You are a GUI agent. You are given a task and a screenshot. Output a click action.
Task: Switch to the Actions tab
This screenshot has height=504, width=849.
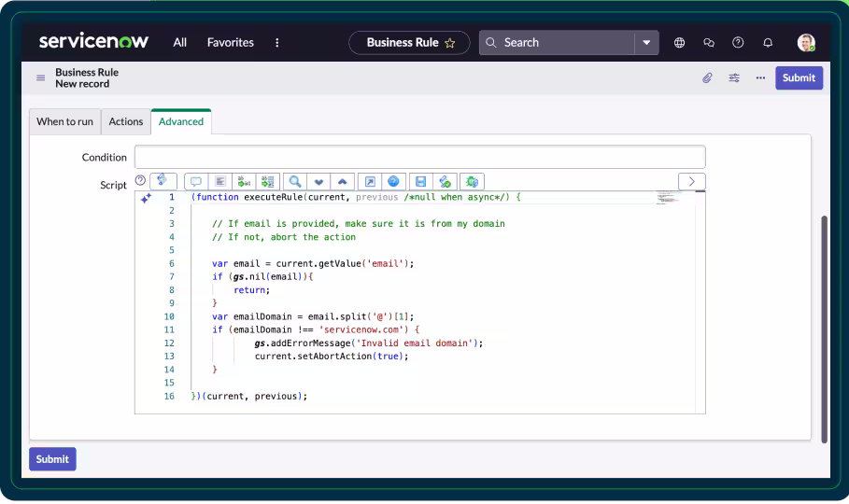[126, 122]
